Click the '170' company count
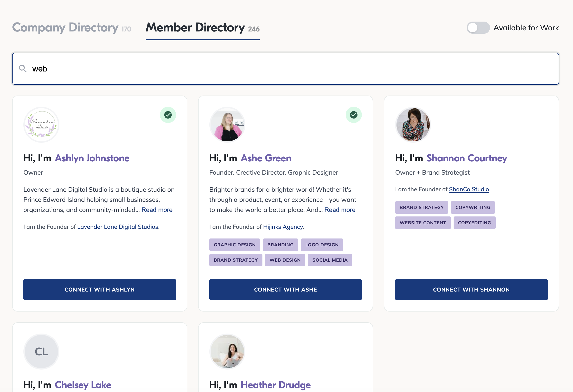Image resolution: width=573 pixels, height=392 pixels. coord(126,29)
